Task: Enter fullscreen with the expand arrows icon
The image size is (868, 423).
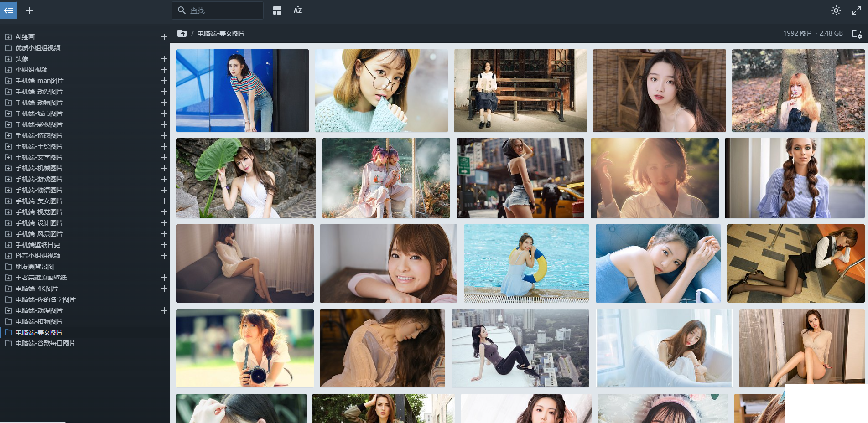Action: 857,10
